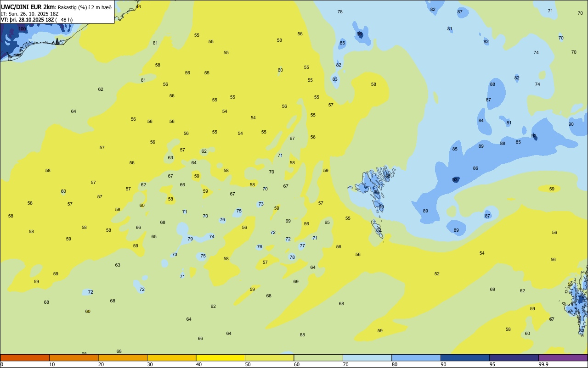The image size is (588, 368).
Task: Select the "79" humidity value on the map
Action: (x=190, y=239)
